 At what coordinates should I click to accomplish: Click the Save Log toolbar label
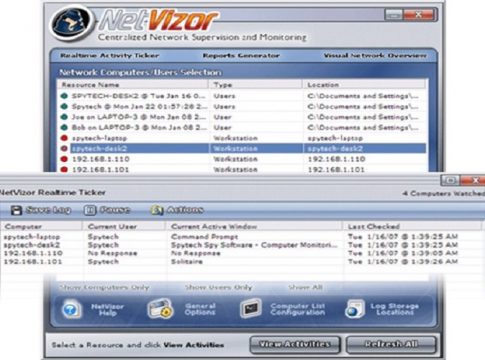pyautogui.click(x=48, y=210)
